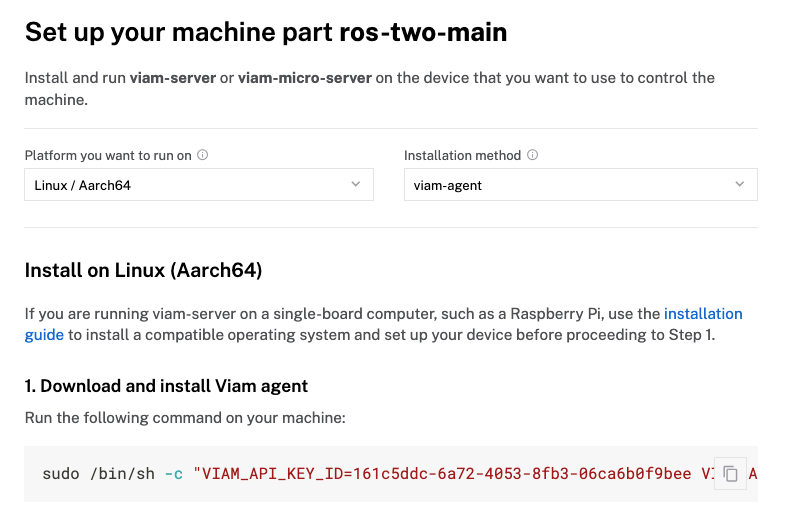Click the installation method chevron arrow
Screen dimensions: 789x520
tap(739, 184)
